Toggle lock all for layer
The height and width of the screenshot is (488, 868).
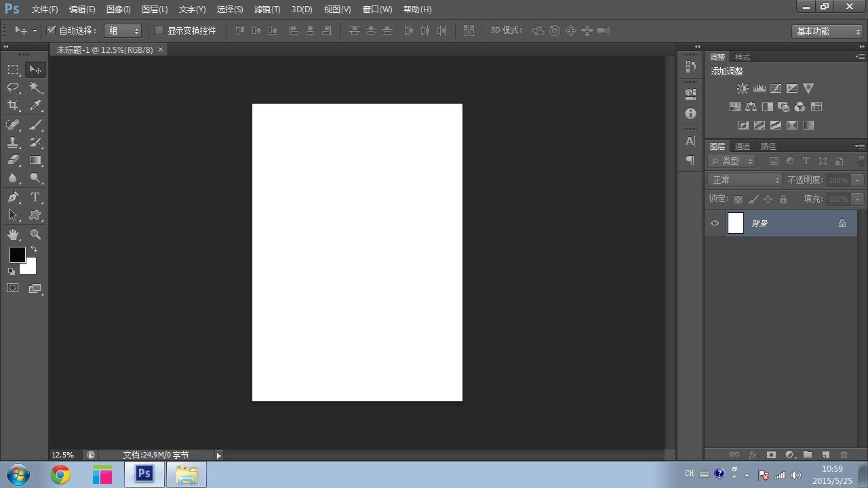[x=783, y=199]
